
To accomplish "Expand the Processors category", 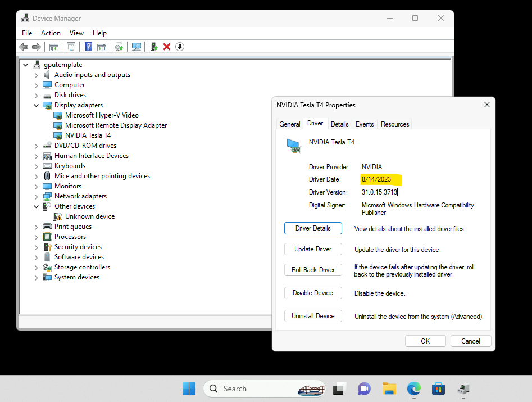I will pyautogui.click(x=37, y=237).
